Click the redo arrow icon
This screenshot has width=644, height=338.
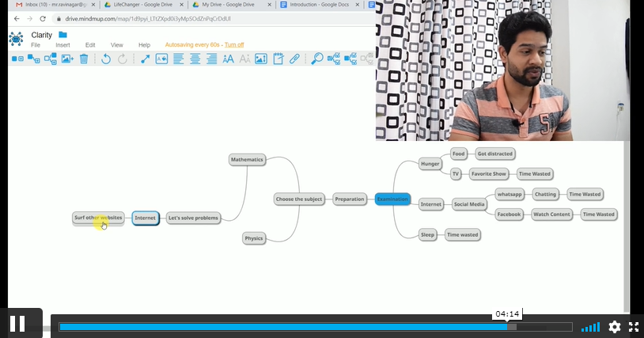click(123, 59)
